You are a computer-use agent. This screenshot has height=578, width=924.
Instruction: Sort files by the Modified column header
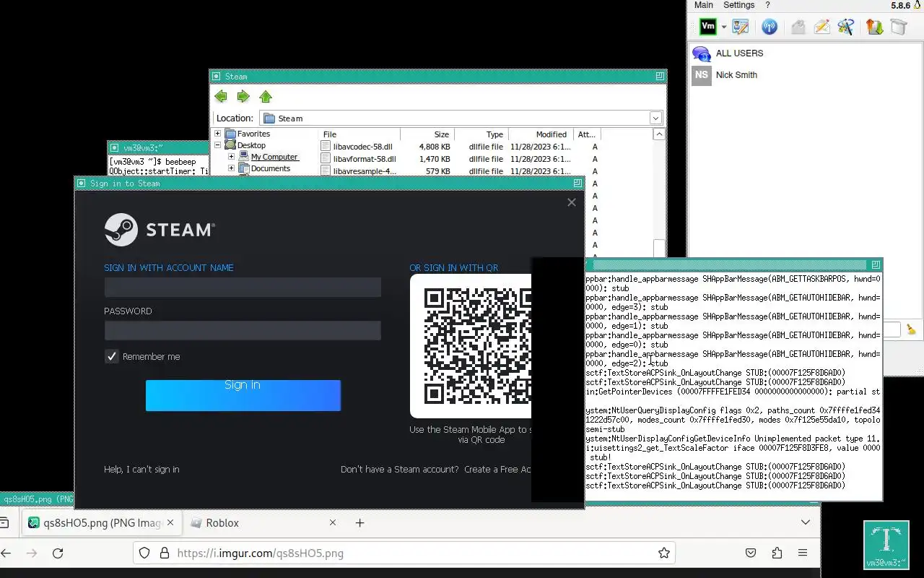click(541, 134)
